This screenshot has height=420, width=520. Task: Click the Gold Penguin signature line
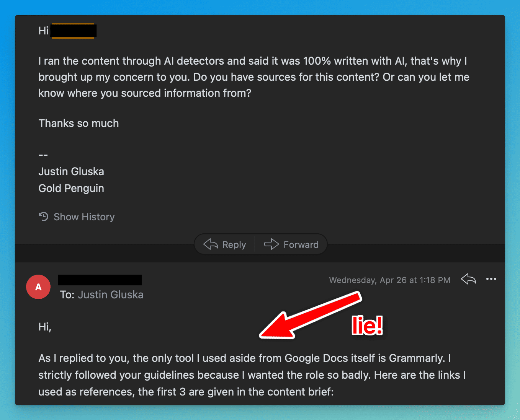click(x=71, y=188)
